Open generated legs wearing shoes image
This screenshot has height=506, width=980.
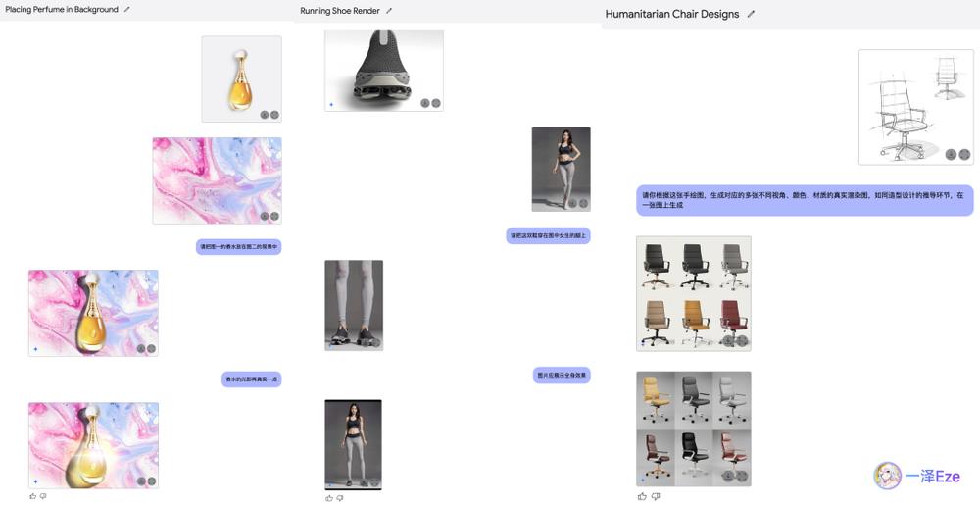353,304
